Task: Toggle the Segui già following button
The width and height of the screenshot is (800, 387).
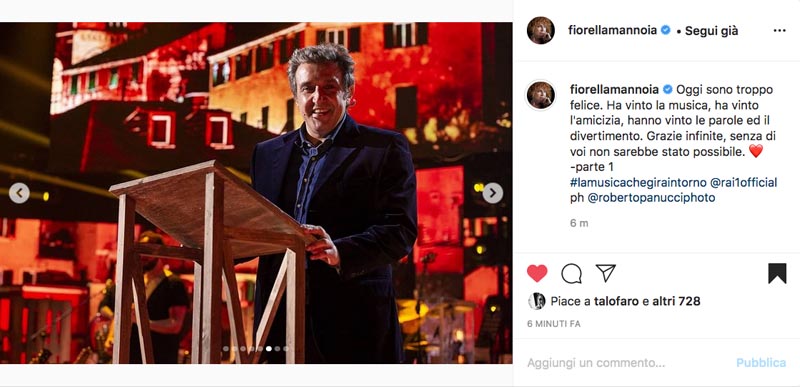Action: [x=711, y=31]
